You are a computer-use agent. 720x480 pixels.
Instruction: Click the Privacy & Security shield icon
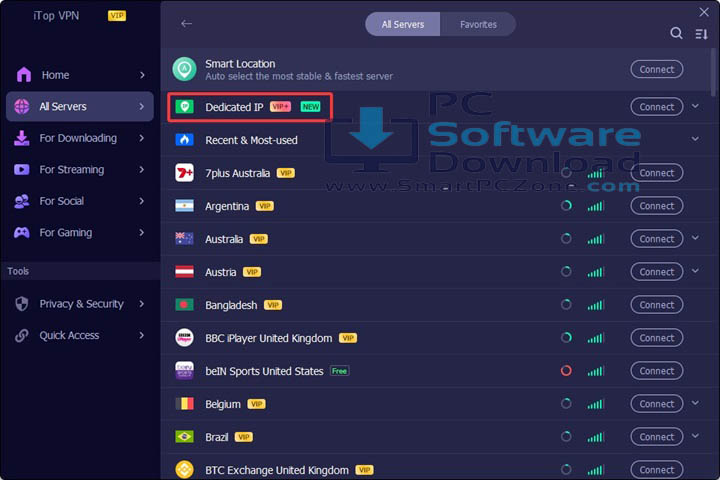point(22,304)
